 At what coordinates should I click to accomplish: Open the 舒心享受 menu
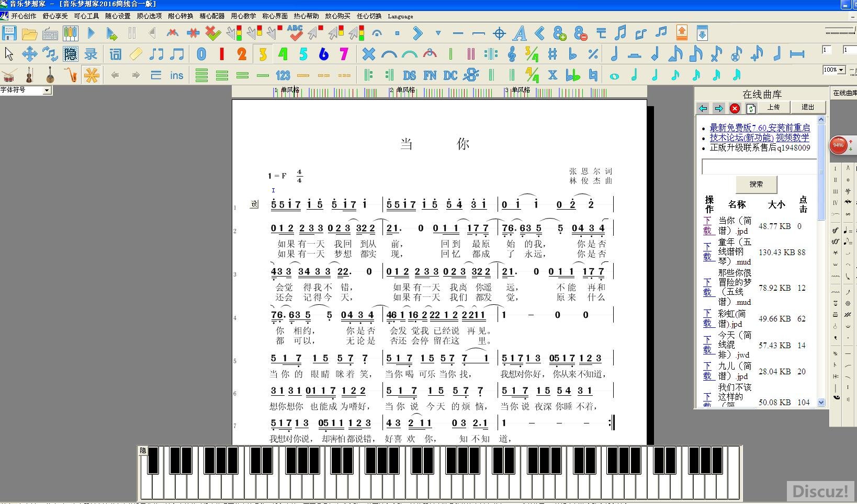(x=55, y=16)
